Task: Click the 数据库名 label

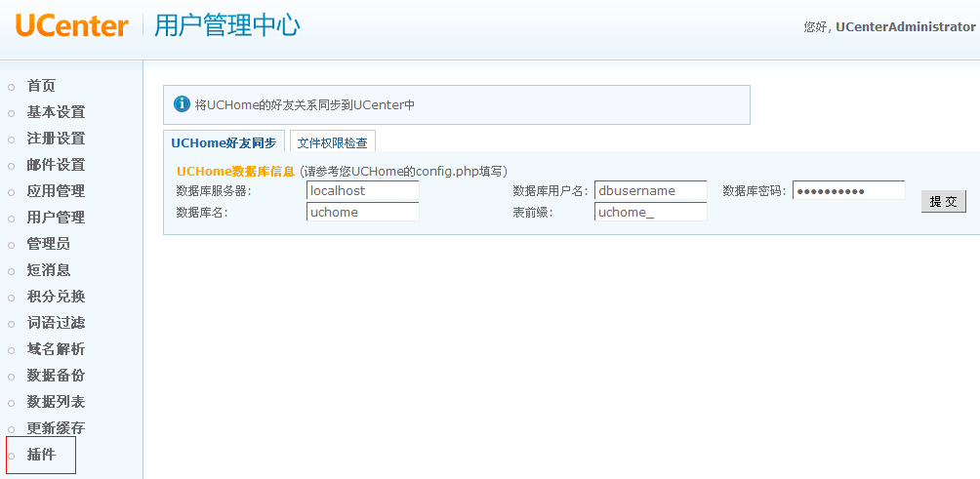Action: coord(202,213)
